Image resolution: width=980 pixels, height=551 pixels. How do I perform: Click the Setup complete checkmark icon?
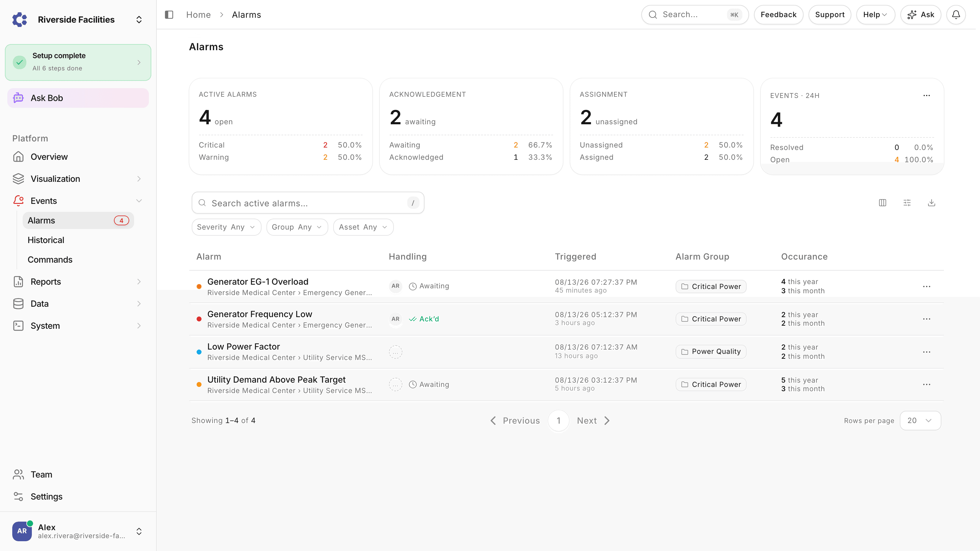(19, 62)
